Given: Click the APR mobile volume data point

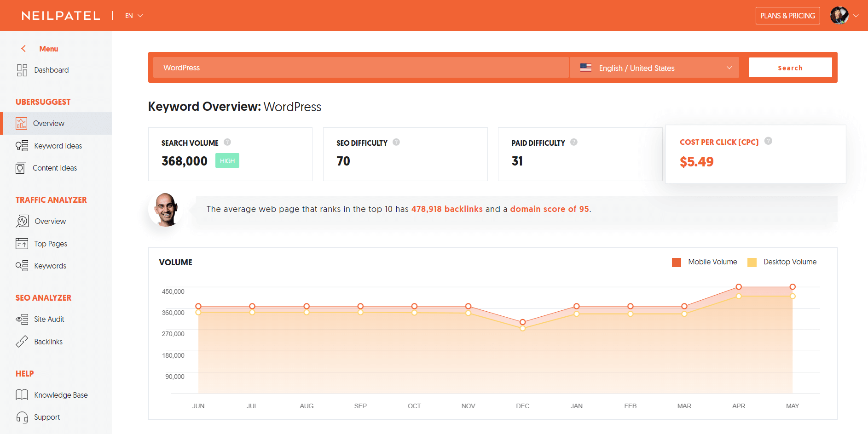Looking at the screenshot, I should tap(739, 287).
